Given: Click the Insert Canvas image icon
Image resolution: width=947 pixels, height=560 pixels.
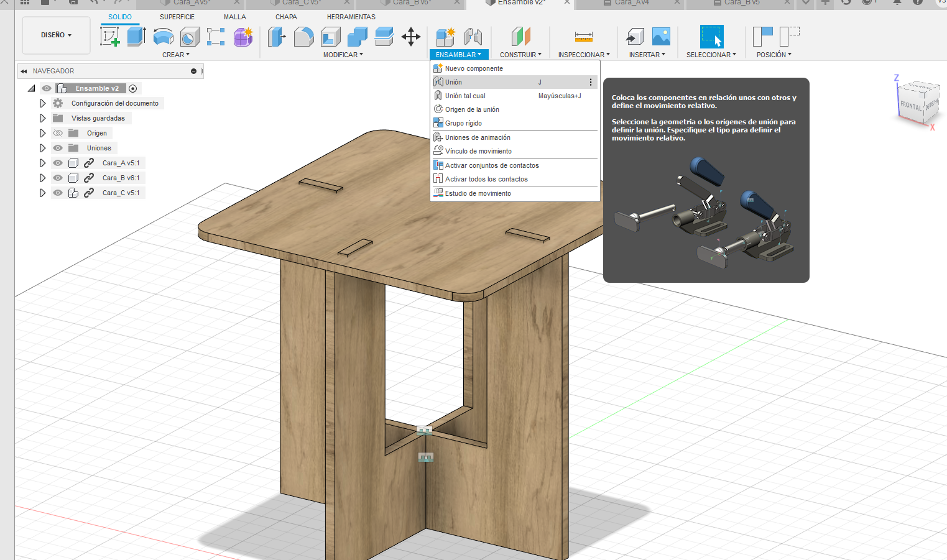Looking at the screenshot, I should (x=661, y=37).
